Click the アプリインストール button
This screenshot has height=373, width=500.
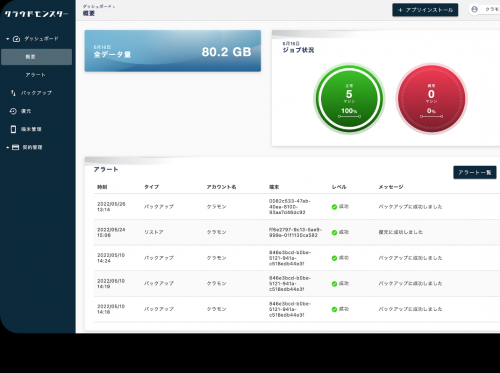[425, 10]
